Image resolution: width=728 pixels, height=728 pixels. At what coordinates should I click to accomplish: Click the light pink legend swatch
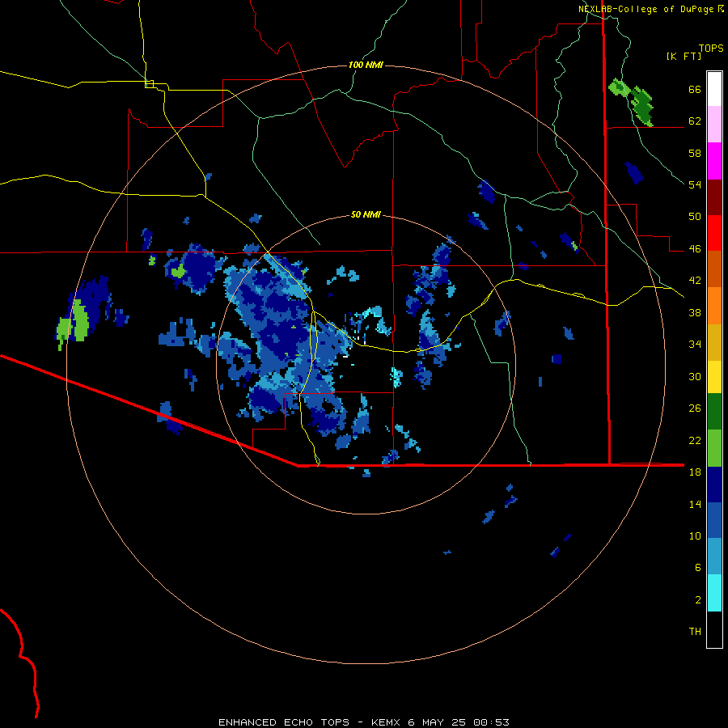coord(714,124)
